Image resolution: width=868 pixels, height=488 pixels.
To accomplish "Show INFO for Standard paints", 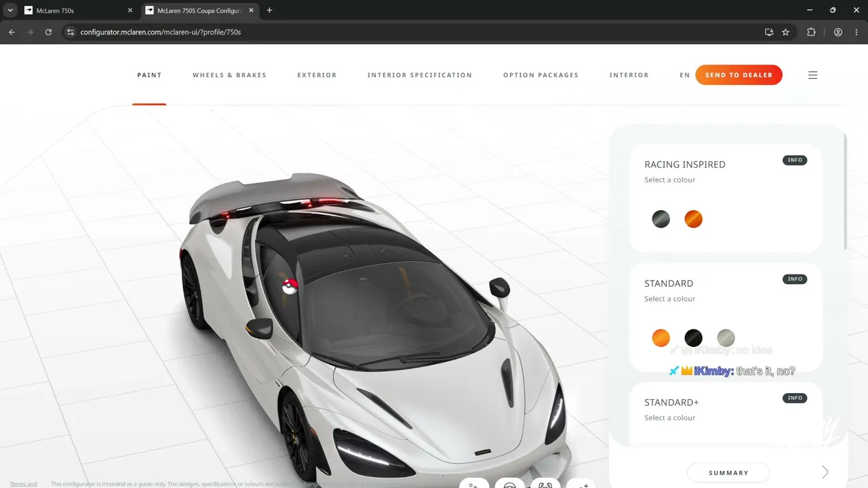I will tap(795, 279).
